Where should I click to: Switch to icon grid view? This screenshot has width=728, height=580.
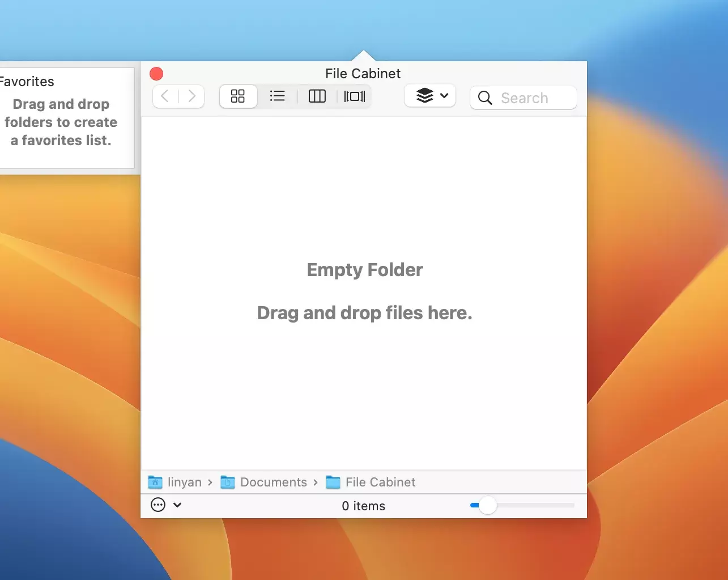(238, 96)
